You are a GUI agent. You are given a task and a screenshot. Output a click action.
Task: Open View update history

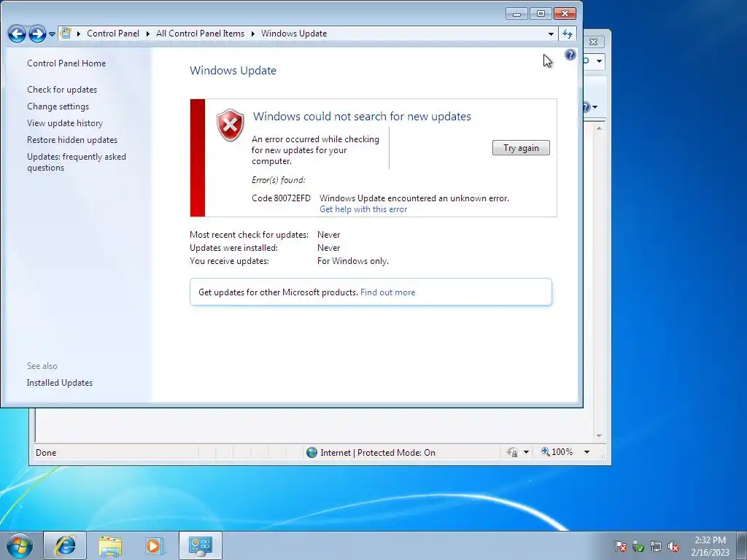65,122
